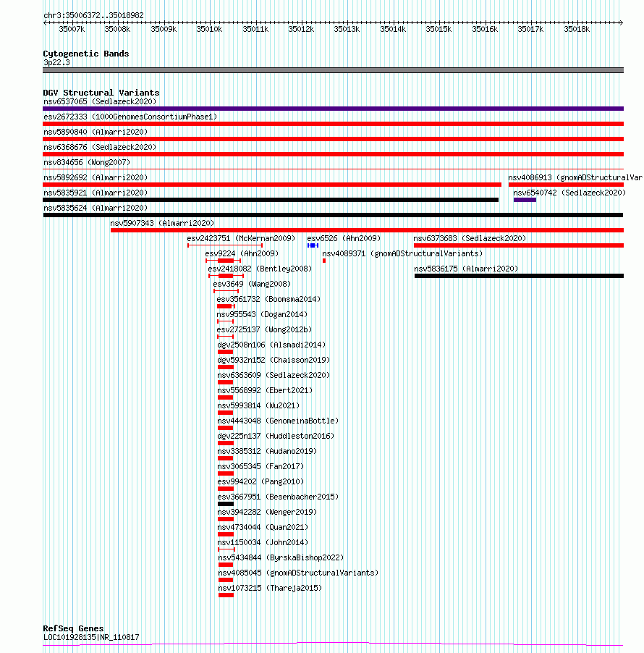
Task: Open nsv3942282 (Wenger2019) label
Action: pyautogui.click(x=267, y=513)
